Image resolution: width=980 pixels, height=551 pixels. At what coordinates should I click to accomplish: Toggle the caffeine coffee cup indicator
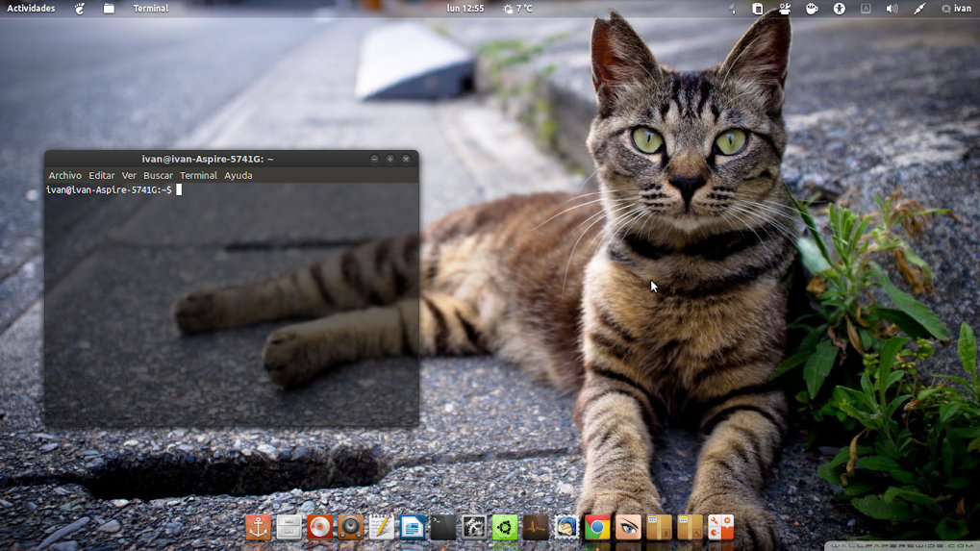[812, 9]
